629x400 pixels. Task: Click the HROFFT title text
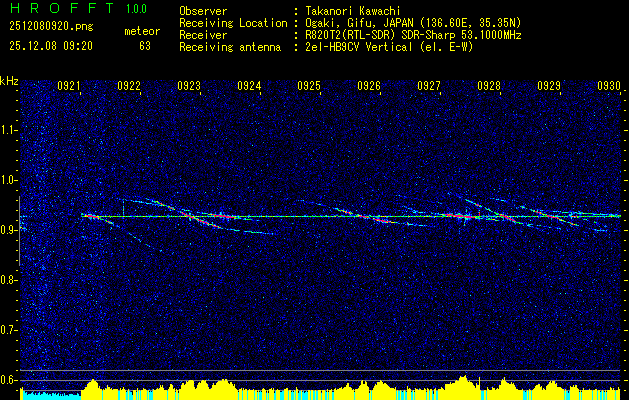pos(62,8)
